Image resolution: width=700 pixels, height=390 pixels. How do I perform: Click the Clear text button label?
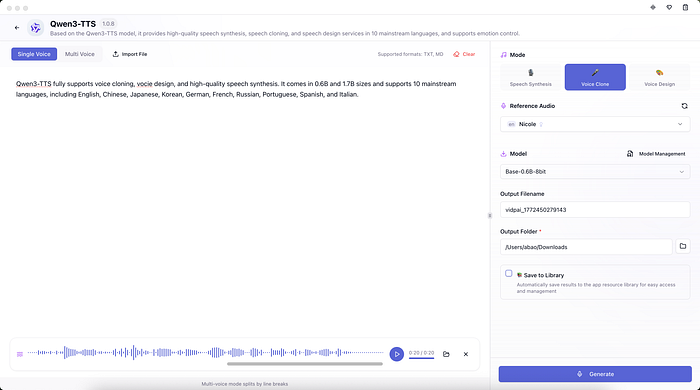point(469,54)
